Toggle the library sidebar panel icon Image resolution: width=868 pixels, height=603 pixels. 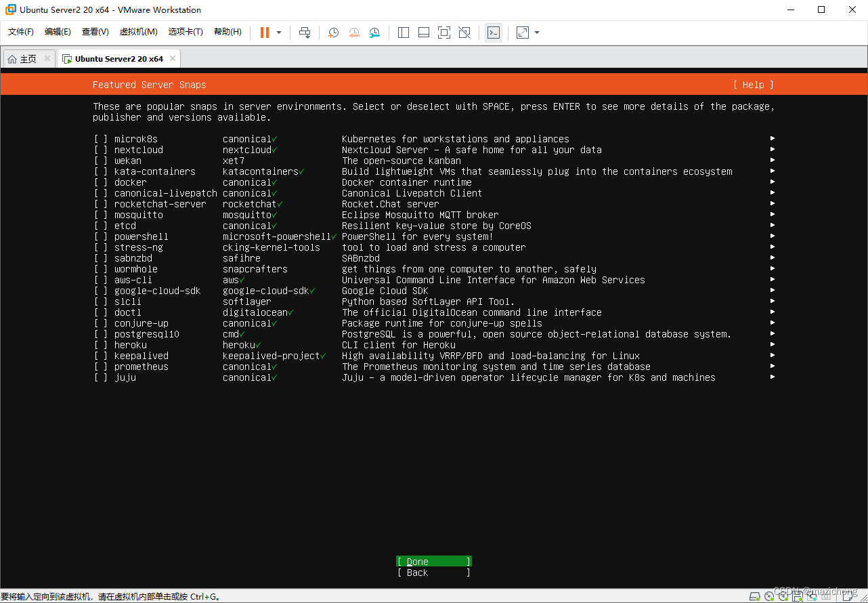(x=404, y=33)
